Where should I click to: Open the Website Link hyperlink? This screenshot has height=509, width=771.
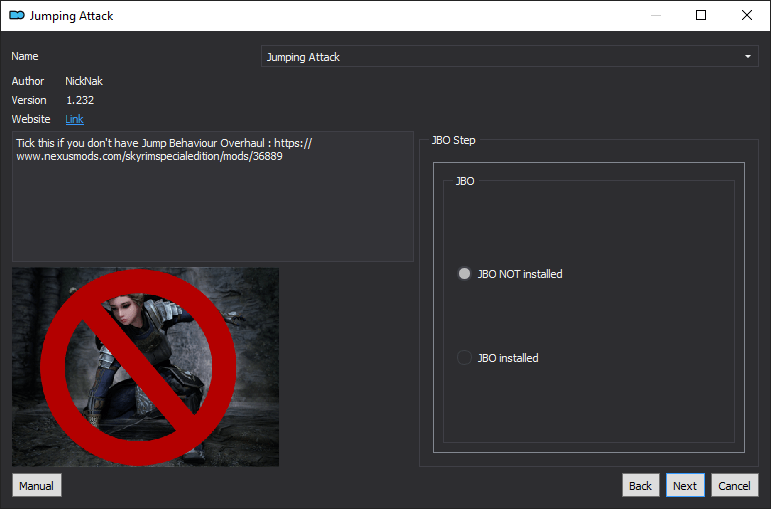click(x=74, y=119)
